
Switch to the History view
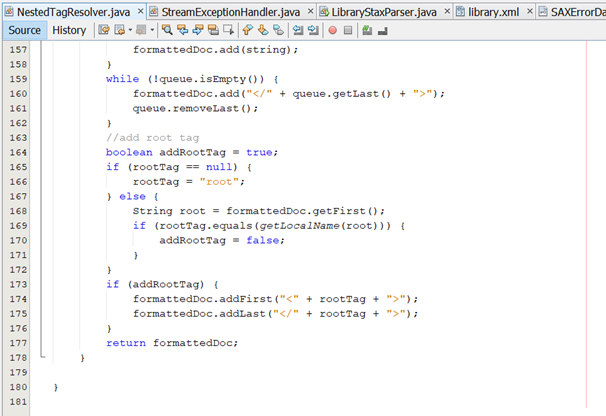pos(69,30)
